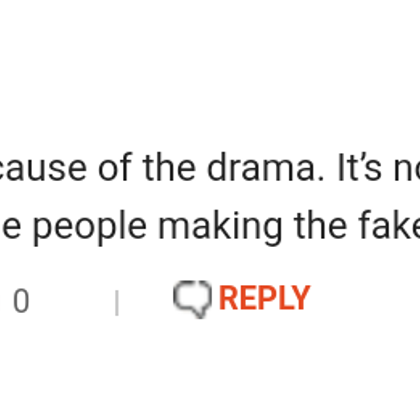Click the word "fake" at the line end

[389, 225]
